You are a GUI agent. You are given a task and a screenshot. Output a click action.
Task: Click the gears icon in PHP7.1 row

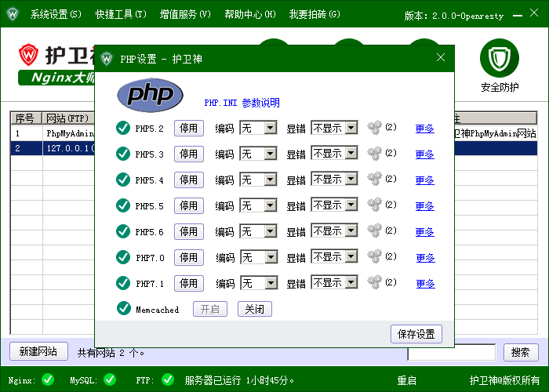[375, 282]
